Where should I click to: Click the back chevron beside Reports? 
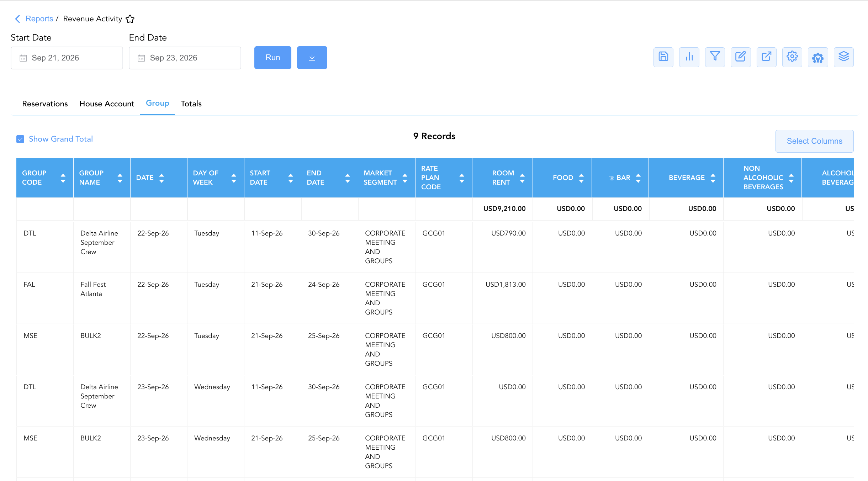(17, 19)
